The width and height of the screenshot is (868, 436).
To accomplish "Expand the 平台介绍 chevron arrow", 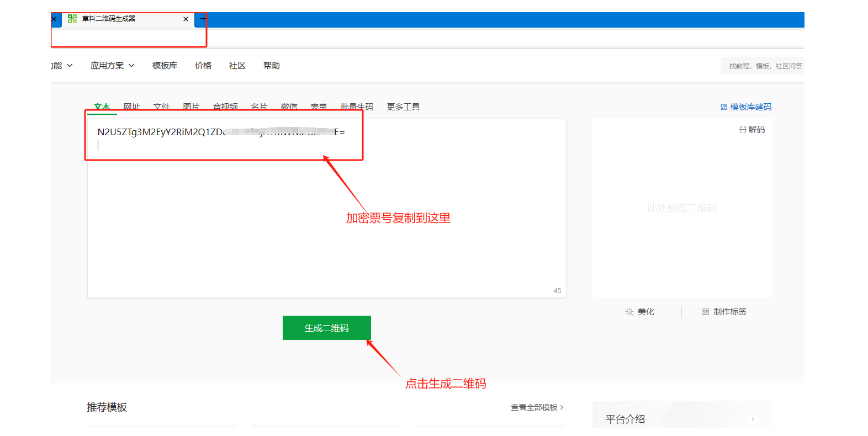I will point(752,419).
